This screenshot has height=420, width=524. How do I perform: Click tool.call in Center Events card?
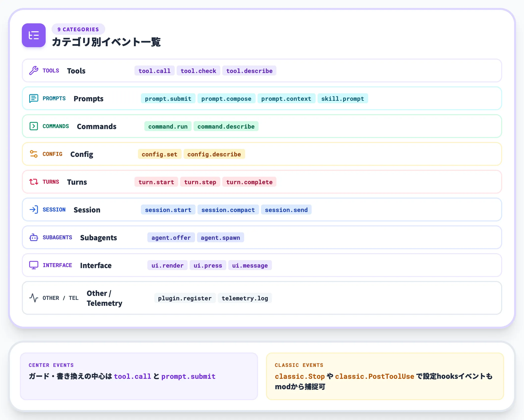(132, 376)
